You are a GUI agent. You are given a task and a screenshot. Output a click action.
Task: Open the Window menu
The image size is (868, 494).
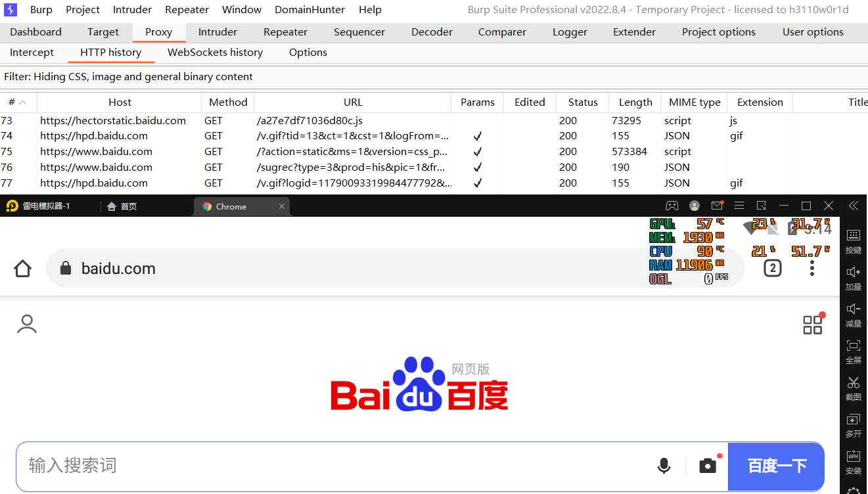(242, 10)
